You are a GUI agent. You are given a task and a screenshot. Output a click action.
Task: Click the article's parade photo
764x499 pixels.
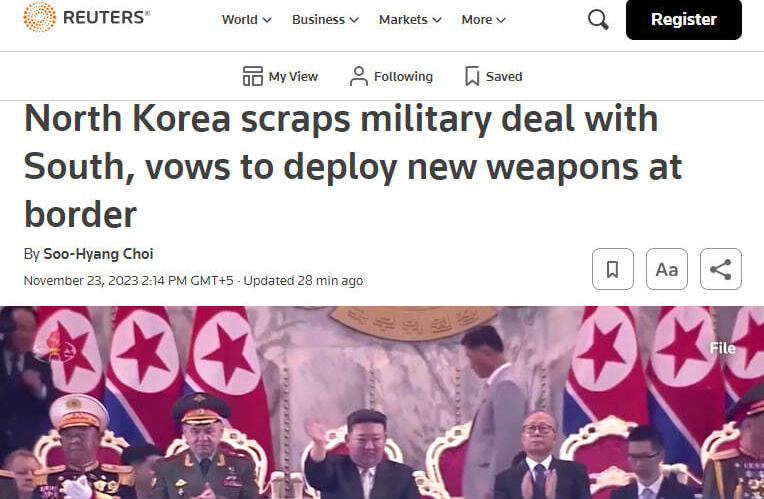[x=382, y=403]
